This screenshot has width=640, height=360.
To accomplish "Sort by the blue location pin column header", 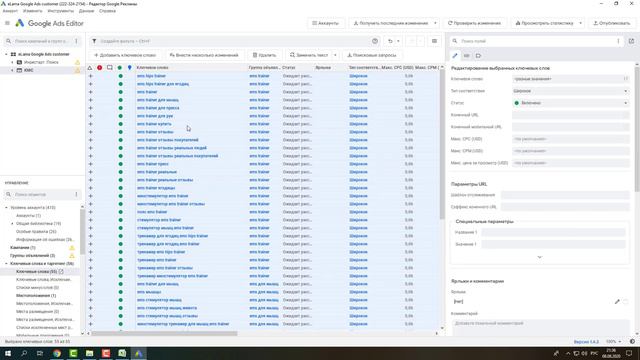I will click(x=129, y=68).
